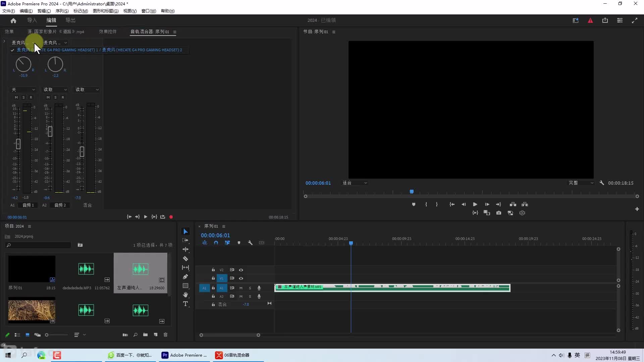Click the lift button in Program monitor

[513, 204]
